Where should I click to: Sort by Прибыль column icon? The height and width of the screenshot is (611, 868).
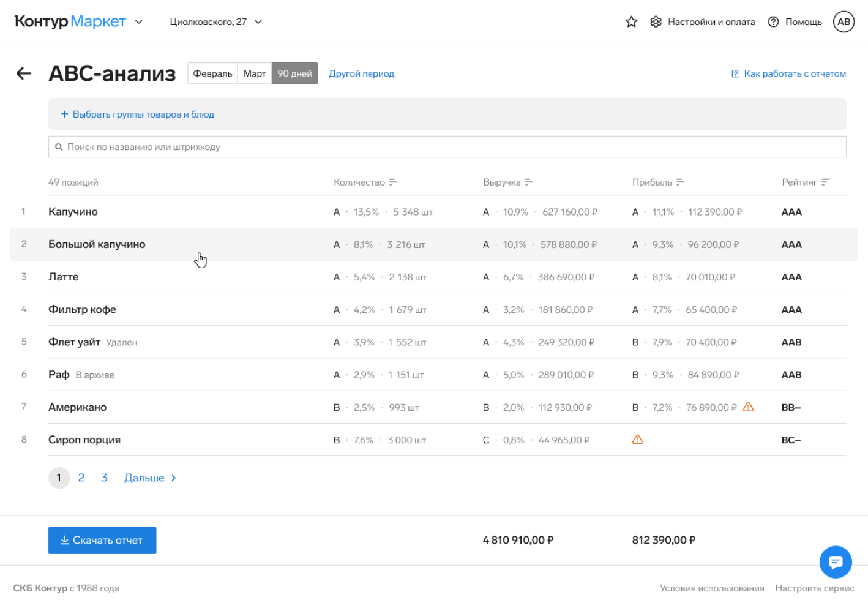point(680,182)
